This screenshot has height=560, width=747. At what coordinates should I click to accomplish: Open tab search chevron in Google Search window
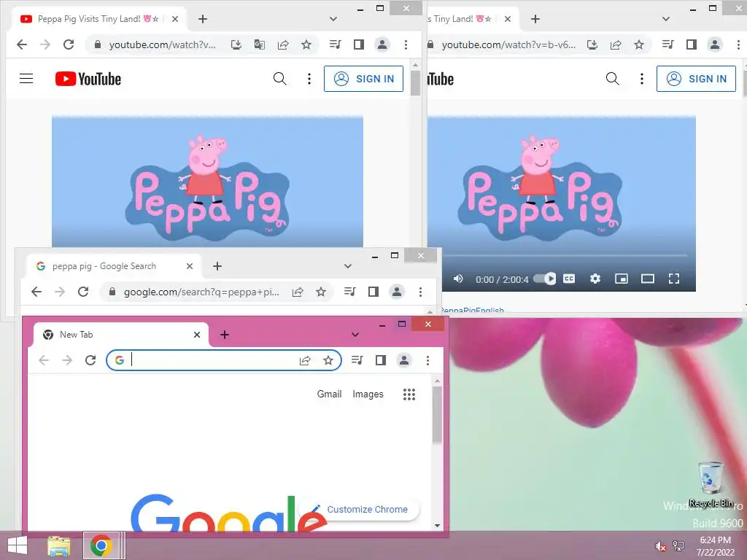click(348, 266)
